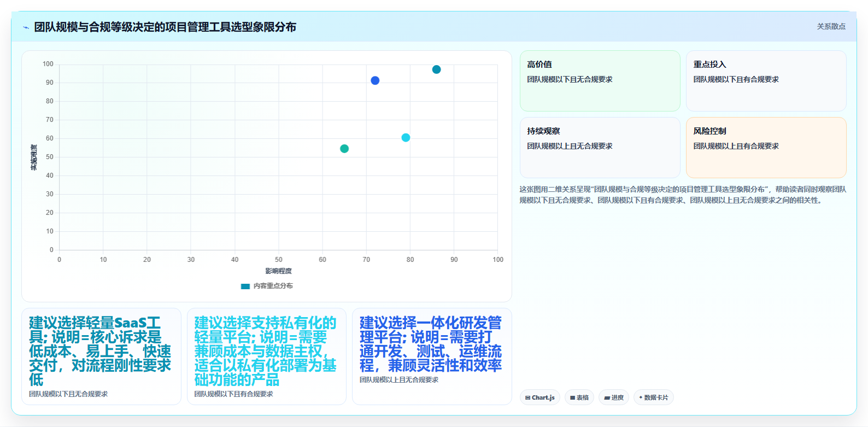The width and height of the screenshot is (868, 427).
Task: Click 团队规模以下且无合规要求 under the SaaS card
Action: 68,394
